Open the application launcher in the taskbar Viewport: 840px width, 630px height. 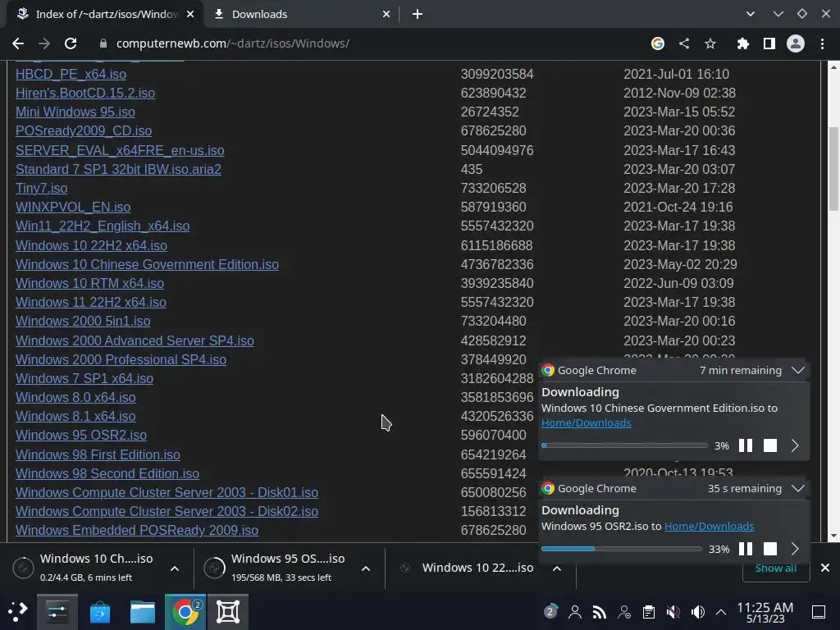[x=17, y=612]
